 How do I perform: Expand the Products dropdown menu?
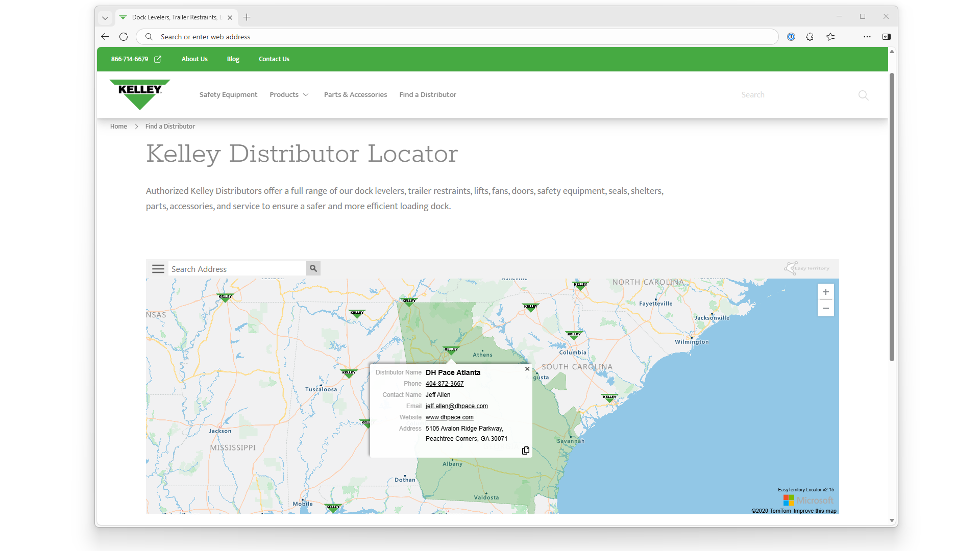point(289,94)
